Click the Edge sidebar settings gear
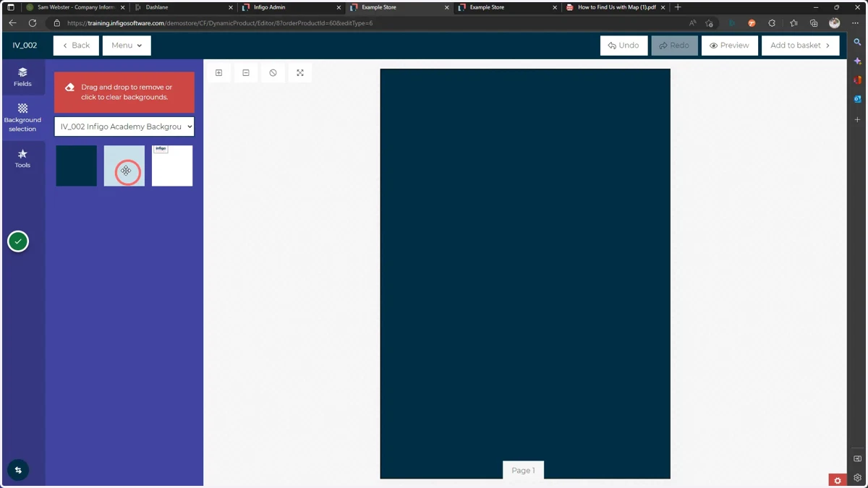The image size is (868, 488). click(x=857, y=477)
